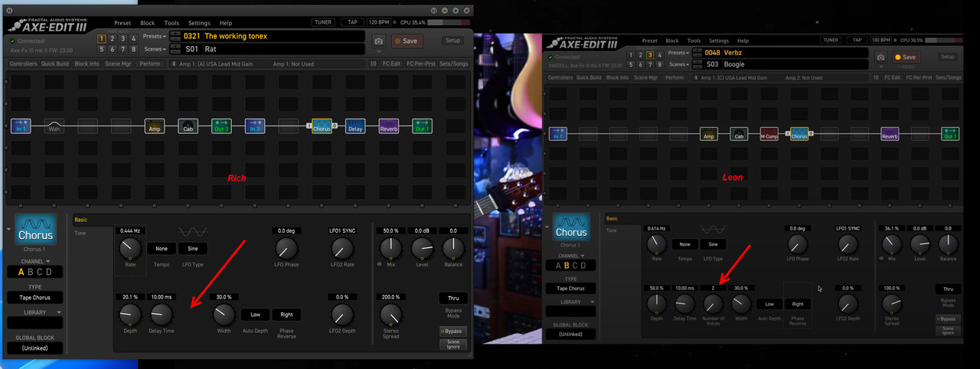Toggle Bypass in Leon window Chorus editor
This screenshot has width=980, height=369.
click(x=947, y=318)
